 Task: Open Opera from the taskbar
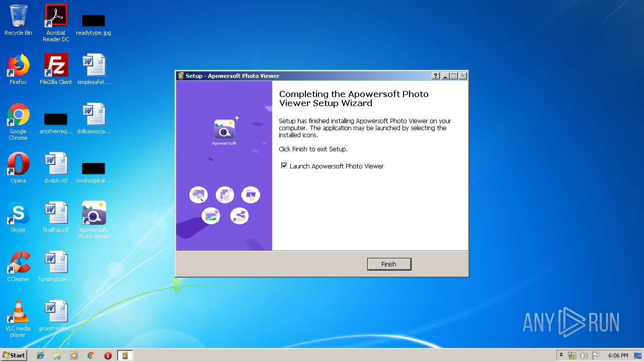(x=108, y=355)
